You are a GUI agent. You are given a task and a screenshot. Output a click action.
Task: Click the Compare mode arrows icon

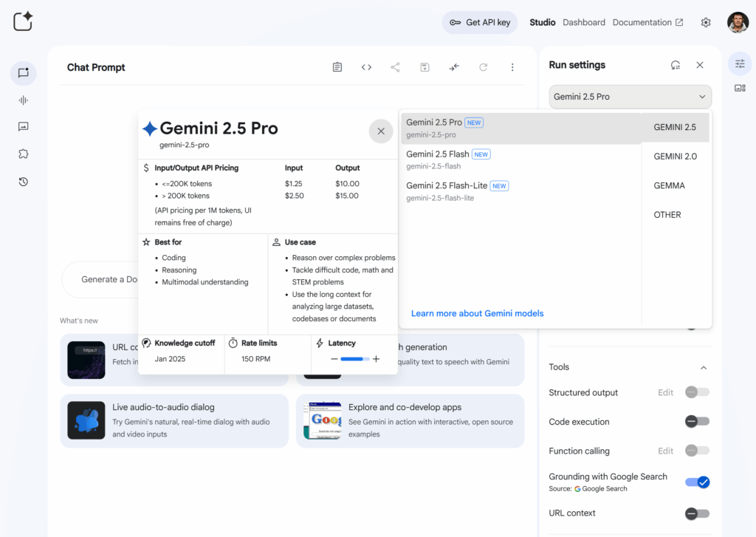pos(454,67)
